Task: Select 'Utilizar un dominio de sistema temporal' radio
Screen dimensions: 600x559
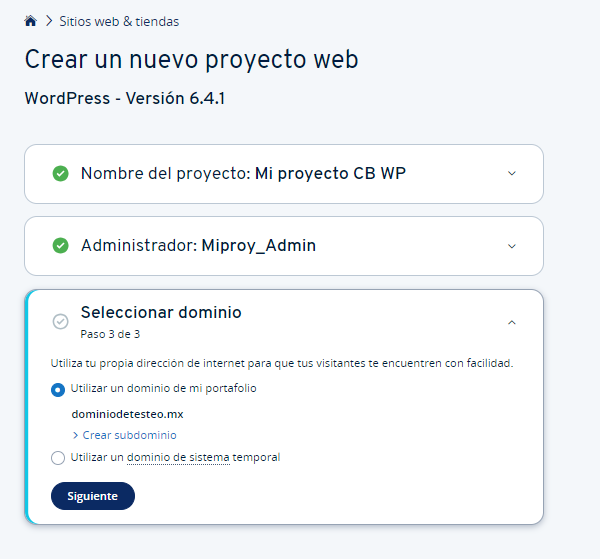Action: (58, 458)
